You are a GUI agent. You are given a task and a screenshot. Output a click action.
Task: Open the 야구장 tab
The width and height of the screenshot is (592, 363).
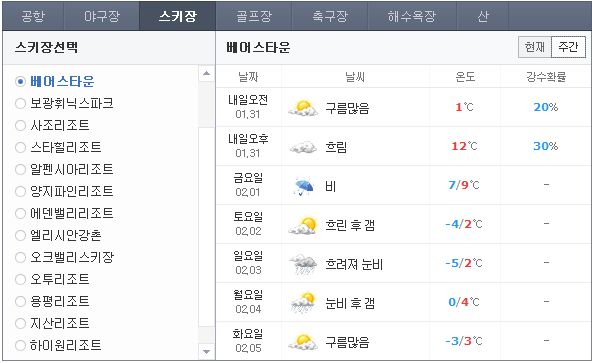pyautogui.click(x=102, y=16)
